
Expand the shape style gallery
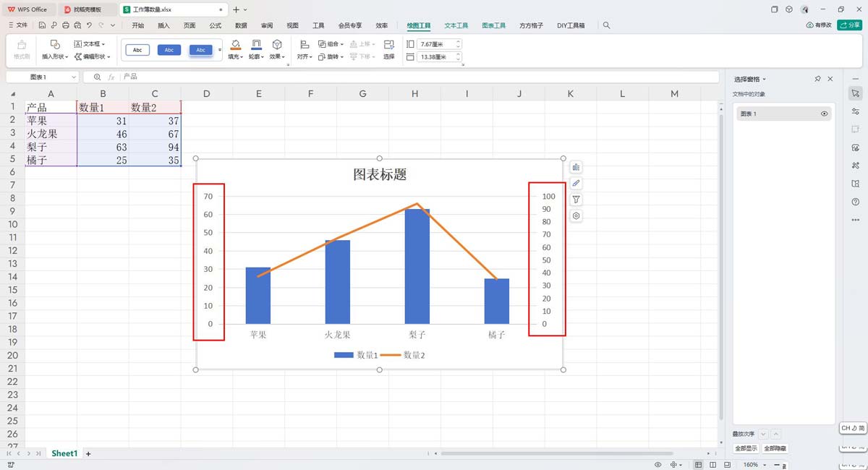coord(219,50)
